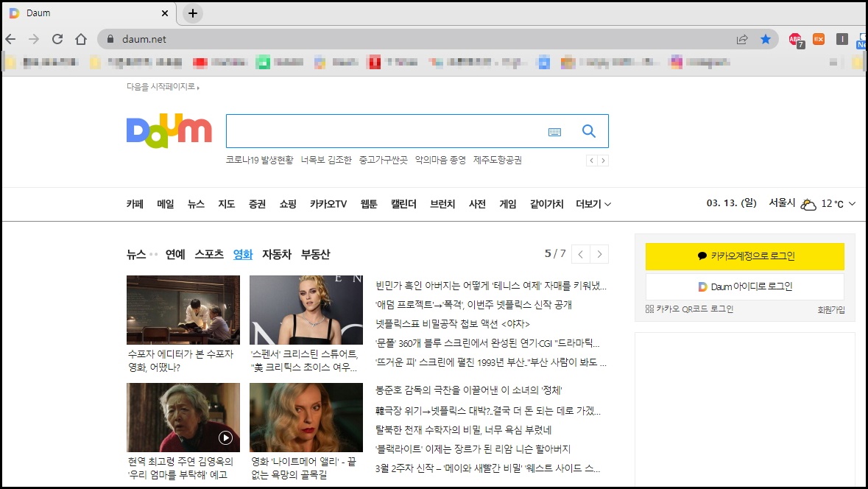Image resolution: width=868 pixels, height=489 pixels.
Task: Switch to 연예 content tab
Action: pos(175,254)
